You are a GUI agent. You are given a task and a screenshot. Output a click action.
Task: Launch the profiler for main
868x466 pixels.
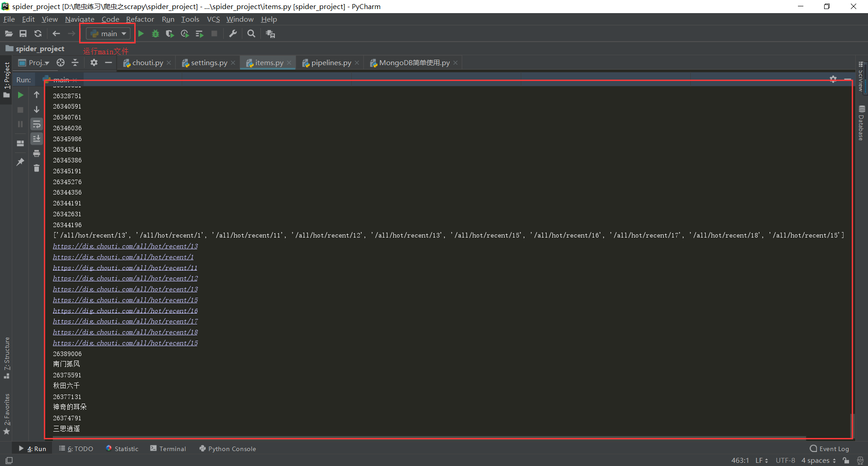click(x=185, y=33)
